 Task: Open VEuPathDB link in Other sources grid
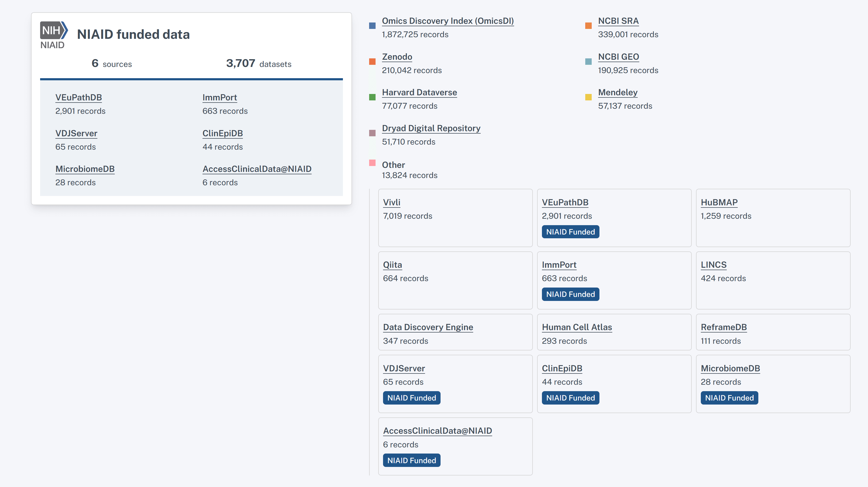pyautogui.click(x=565, y=202)
